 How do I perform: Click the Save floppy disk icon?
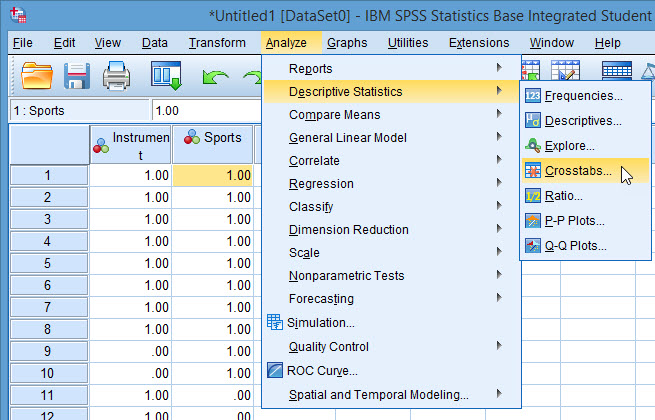(x=76, y=76)
